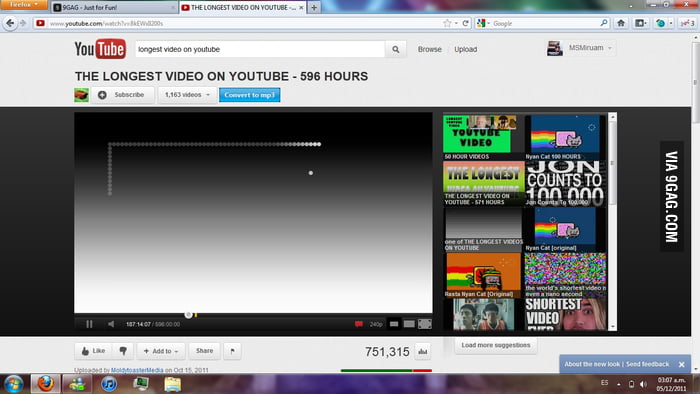Screen dimensions: 700x394
Task: Open the Browse page link
Action: (429, 49)
